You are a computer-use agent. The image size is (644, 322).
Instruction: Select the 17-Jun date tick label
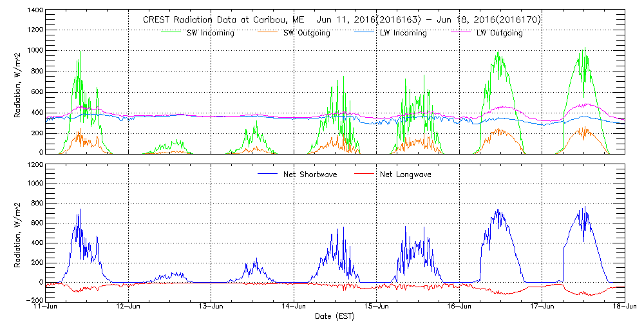click(x=542, y=307)
